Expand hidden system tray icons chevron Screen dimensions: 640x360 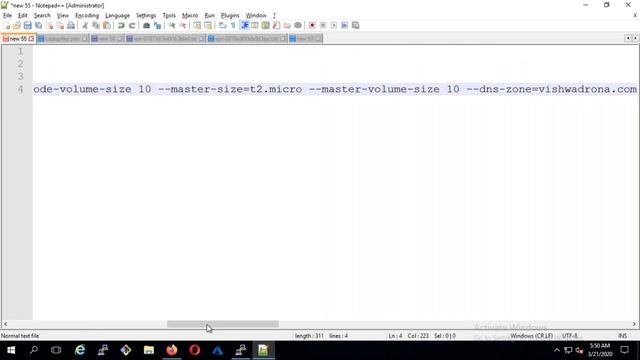pos(557,350)
